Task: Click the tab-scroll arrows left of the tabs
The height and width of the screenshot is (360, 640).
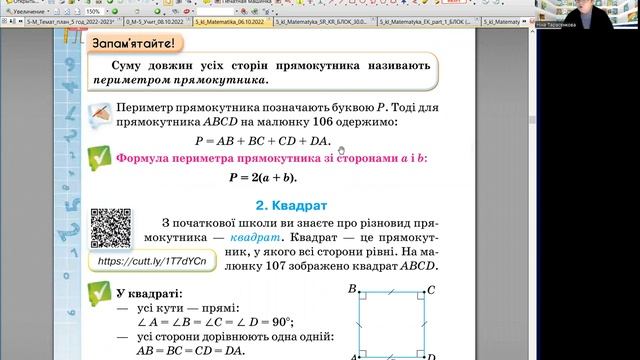Action: click(x=20, y=21)
